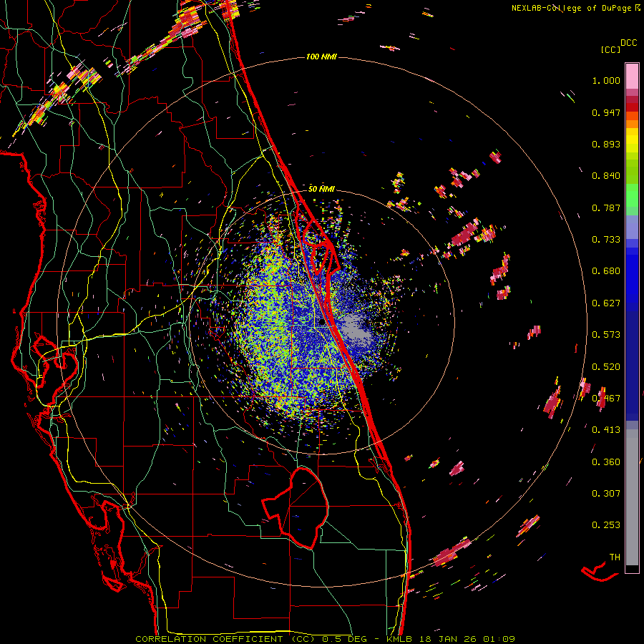
Task: Select the 0.520 legend value
Action: (x=606, y=367)
